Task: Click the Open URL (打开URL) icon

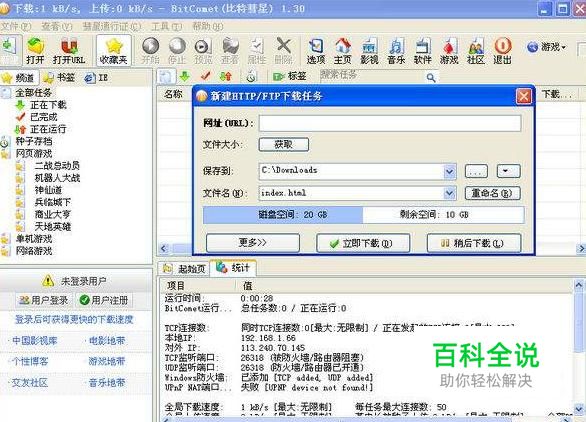Action: 69,50
